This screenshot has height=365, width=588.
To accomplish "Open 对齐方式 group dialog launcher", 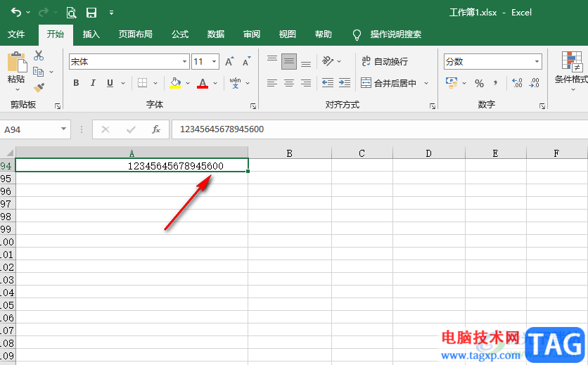I will tap(433, 106).
